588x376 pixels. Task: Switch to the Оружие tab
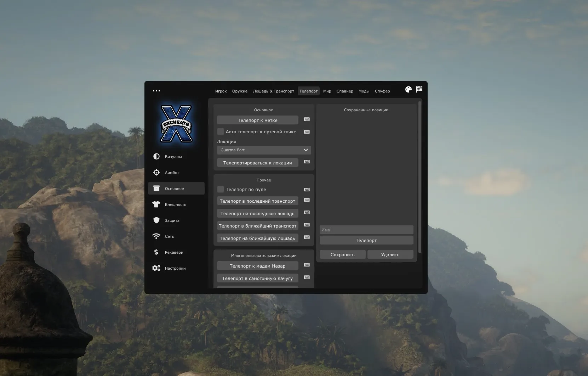pos(240,91)
